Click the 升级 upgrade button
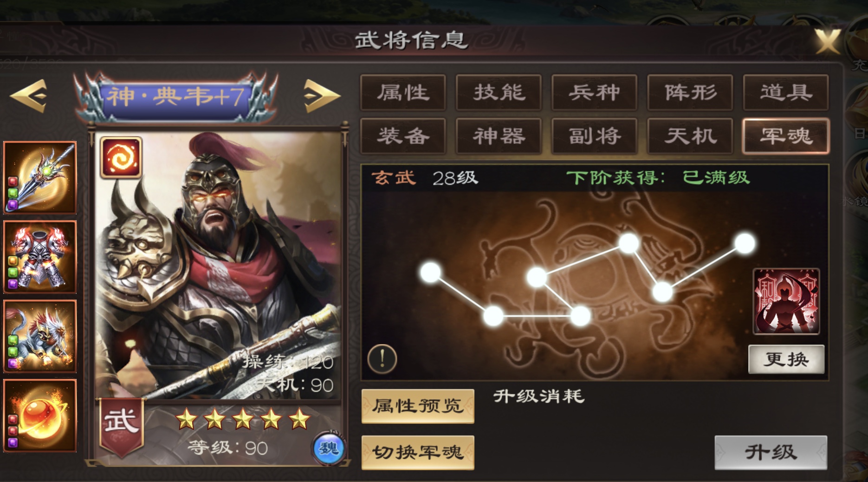The height and width of the screenshot is (482, 868). coord(771,452)
